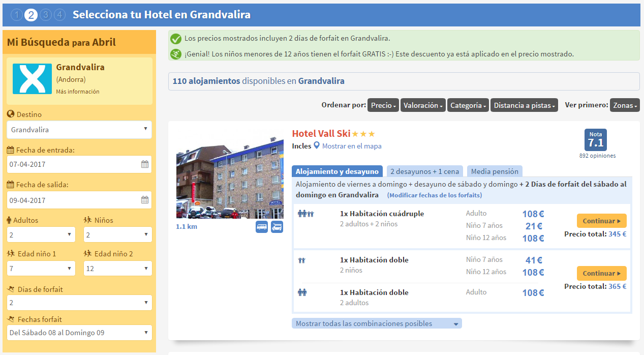Select step 2 circle in header
This screenshot has height=355, width=644.
[x=31, y=15]
